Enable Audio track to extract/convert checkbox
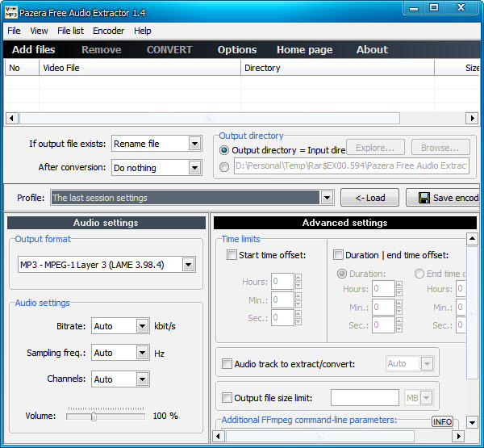The image size is (484, 448). click(x=227, y=364)
